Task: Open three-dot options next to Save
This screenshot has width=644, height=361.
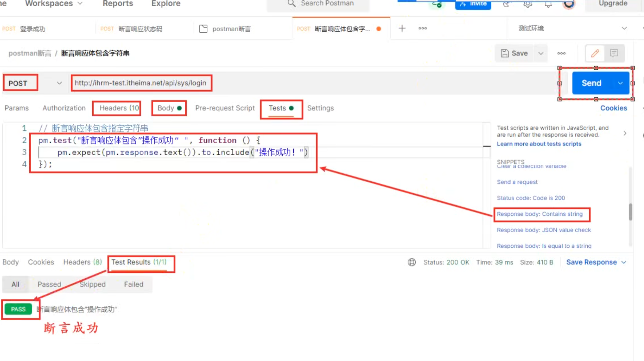Action: pos(561,53)
